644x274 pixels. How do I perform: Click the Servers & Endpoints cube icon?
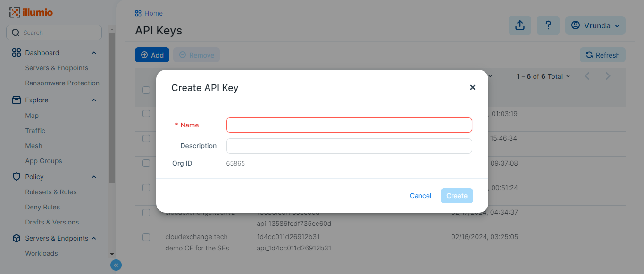(x=17, y=238)
